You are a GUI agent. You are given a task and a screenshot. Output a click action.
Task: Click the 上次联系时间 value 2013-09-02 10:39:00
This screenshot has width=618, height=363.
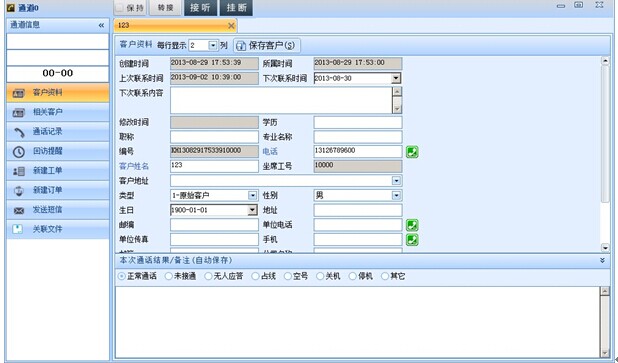click(x=214, y=78)
